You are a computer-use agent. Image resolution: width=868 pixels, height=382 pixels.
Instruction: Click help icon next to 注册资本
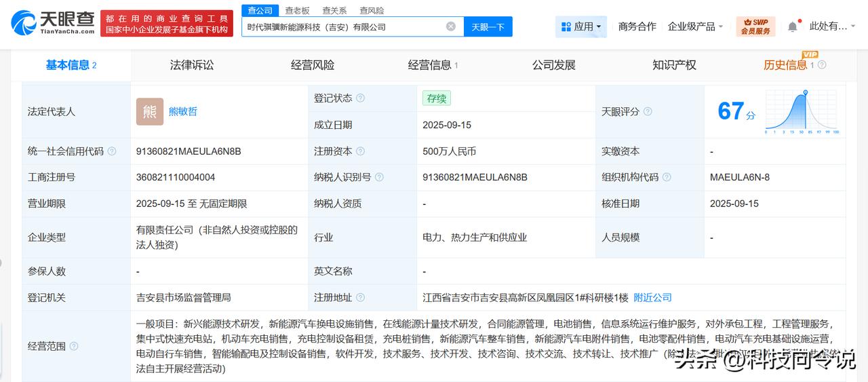tap(361, 151)
